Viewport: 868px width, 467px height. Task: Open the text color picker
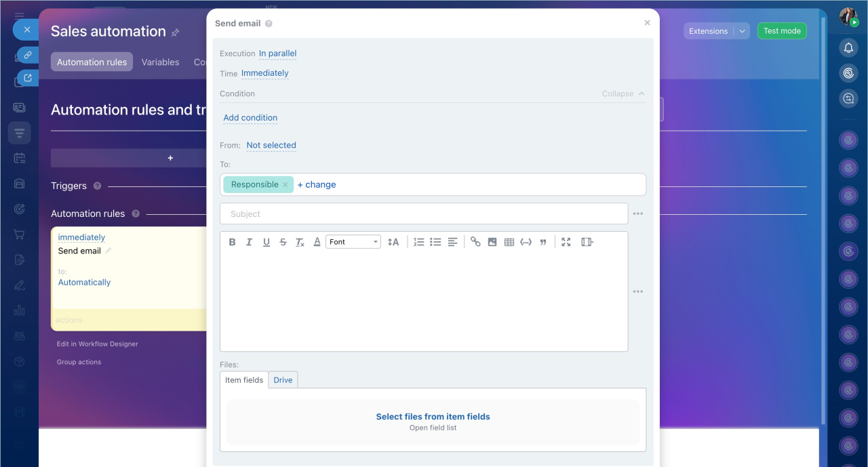[x=317, y=242]
